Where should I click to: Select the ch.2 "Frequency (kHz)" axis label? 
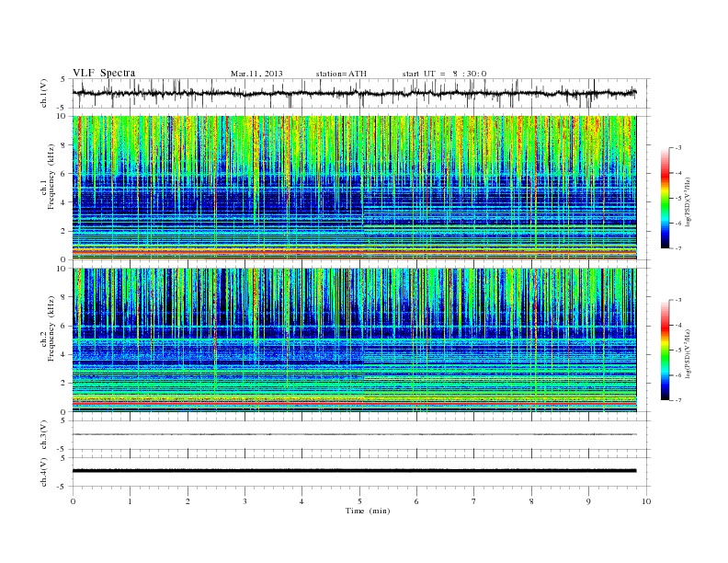(51, 327)
